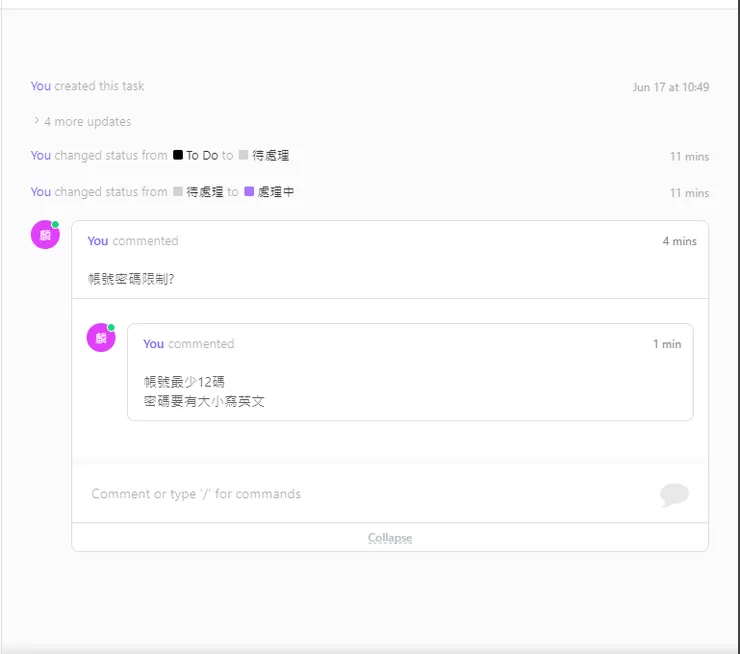The height and width of the screenshot is (654, 740).
Task: Click the 1 min reply timestamp
Action: click(667, 344)
